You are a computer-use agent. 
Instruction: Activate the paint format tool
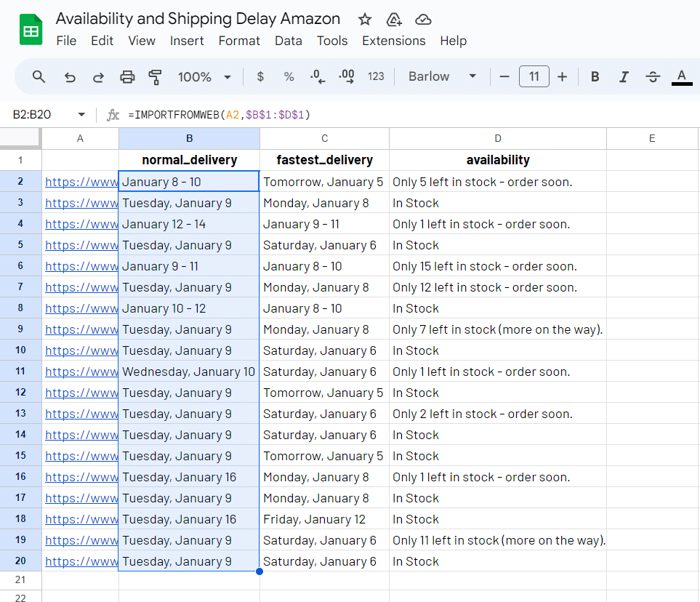(155, 76)
